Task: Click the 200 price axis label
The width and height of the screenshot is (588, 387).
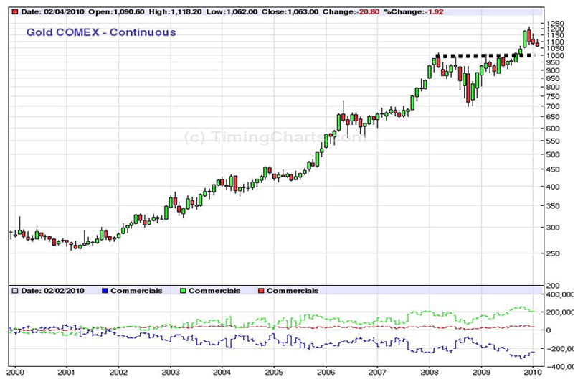Action: coord(553,286)
